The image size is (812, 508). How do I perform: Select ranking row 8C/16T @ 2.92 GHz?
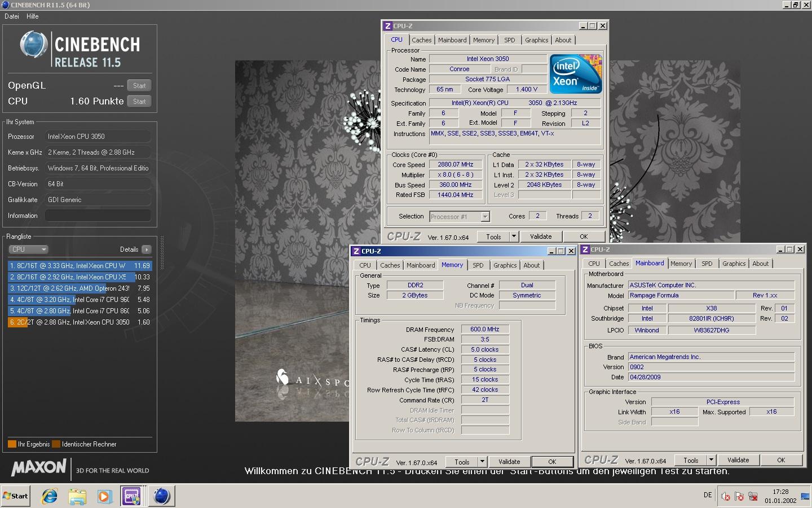coord(80,277)
